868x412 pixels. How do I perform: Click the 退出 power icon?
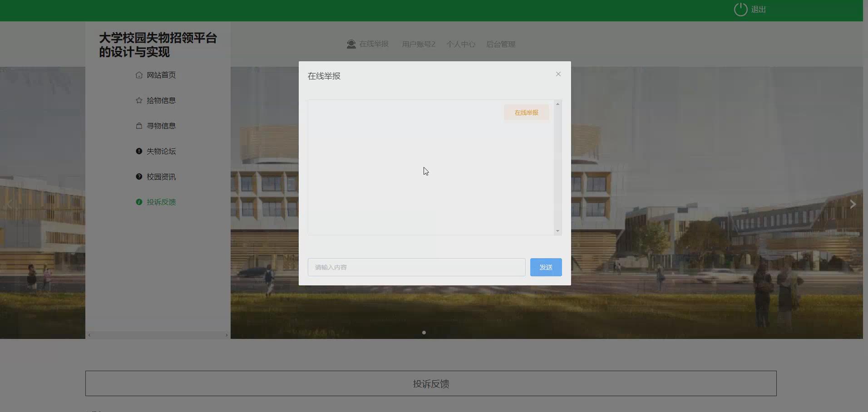[740, 9]
